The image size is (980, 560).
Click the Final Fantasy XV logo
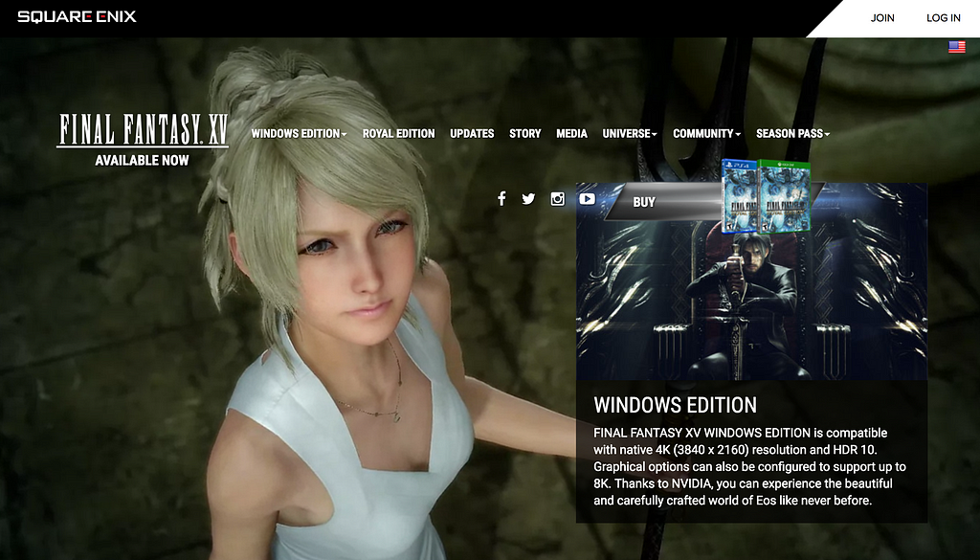[143, 130]
